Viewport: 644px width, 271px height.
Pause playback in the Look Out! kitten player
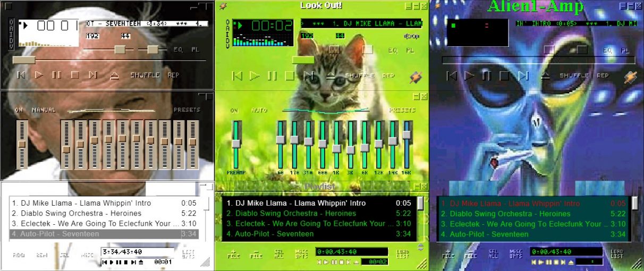pyautogui.click(x=272, y=75)
